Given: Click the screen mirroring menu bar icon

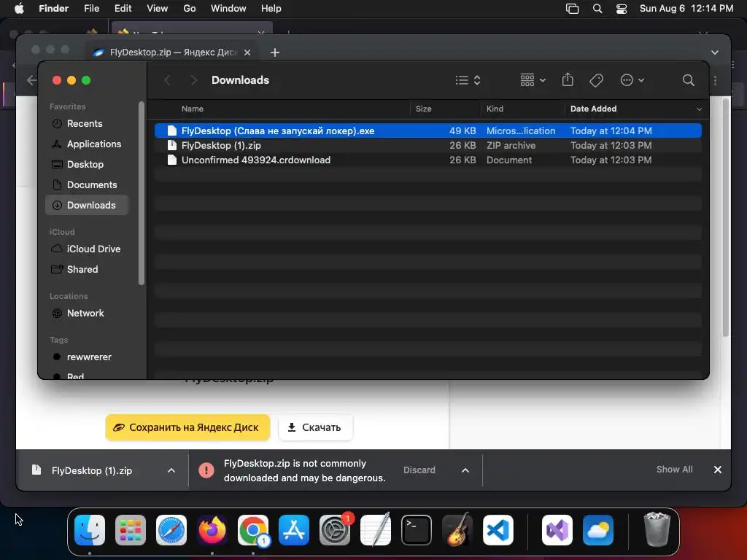Looking at the screenshot, I should 572,9.
